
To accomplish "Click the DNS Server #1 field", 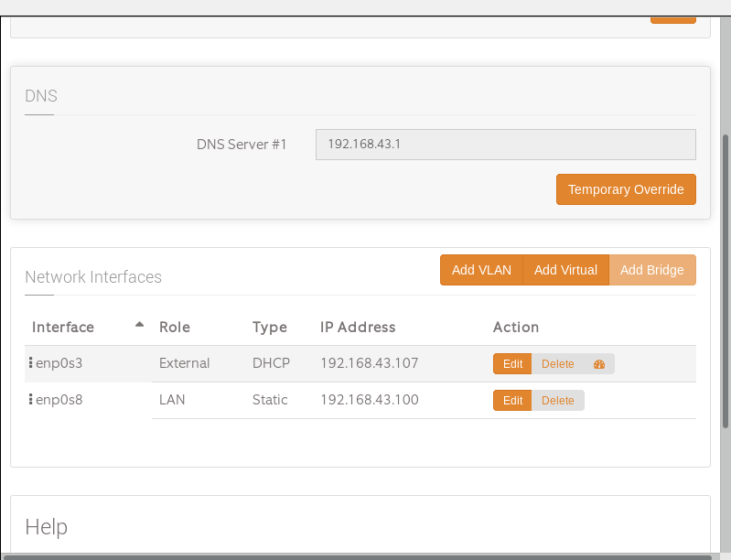I will (x=505, y=145).
